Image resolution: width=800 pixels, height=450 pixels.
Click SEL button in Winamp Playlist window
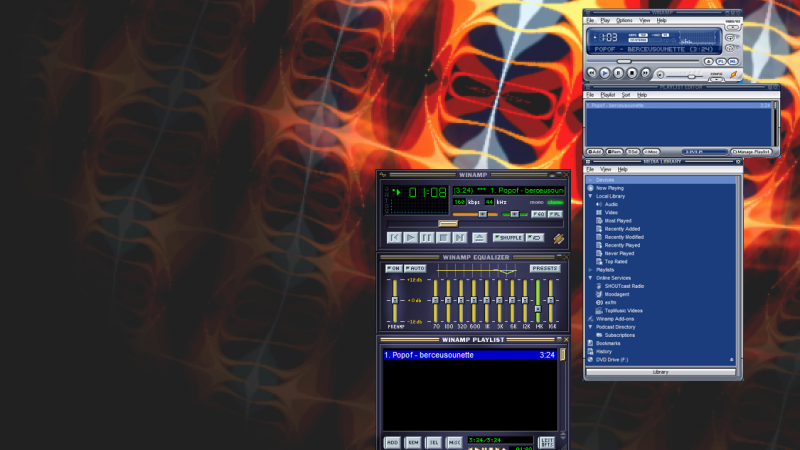click(x=434, y=442)
